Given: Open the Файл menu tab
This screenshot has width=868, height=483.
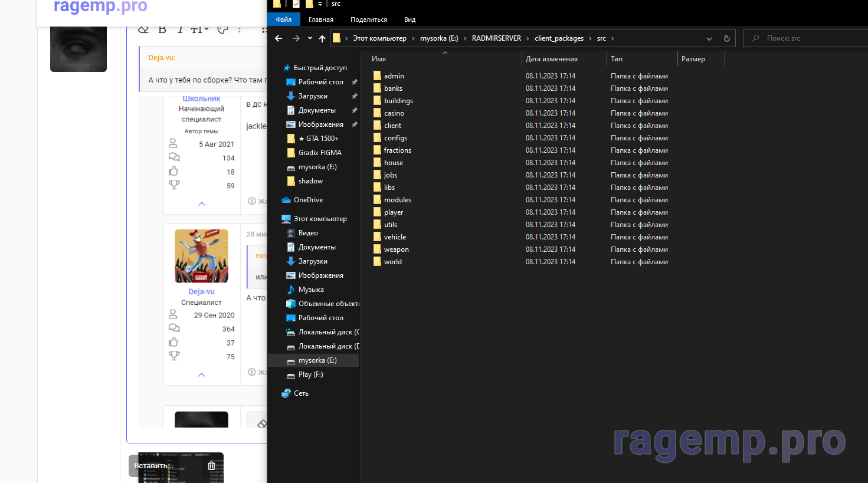Looking at the screenshot, I should coord(284,19).
